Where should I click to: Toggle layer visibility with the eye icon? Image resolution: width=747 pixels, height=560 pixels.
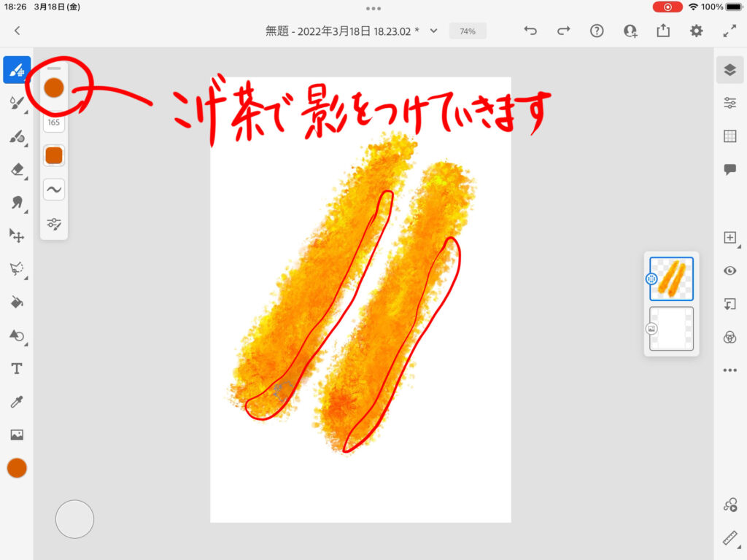click(729, 271)
